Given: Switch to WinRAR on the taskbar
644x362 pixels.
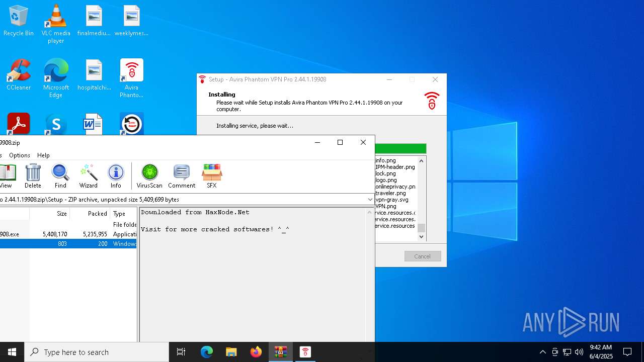Looking at the screenshot, I should pyautogui.click(x=281, y=352).
